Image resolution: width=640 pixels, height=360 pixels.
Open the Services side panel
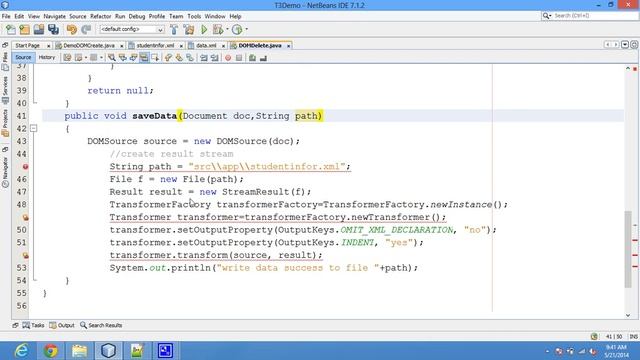(5, 90)
